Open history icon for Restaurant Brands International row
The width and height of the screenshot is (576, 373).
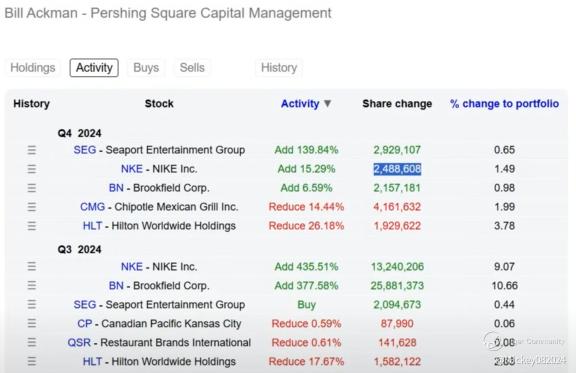[x=32, y=342]
